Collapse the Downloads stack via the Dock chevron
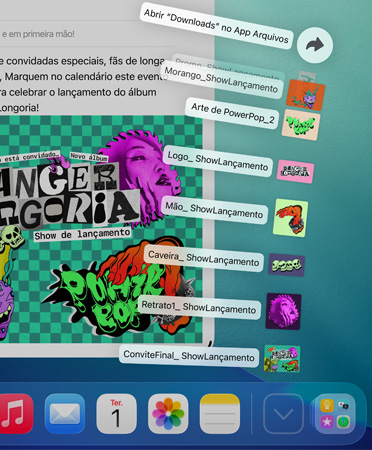Screen dimensions: 372x450 [x=283, y=414]
